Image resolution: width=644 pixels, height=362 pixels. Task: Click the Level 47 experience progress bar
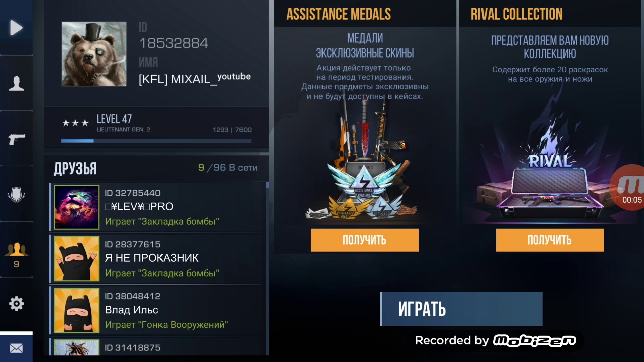point(156,141)
